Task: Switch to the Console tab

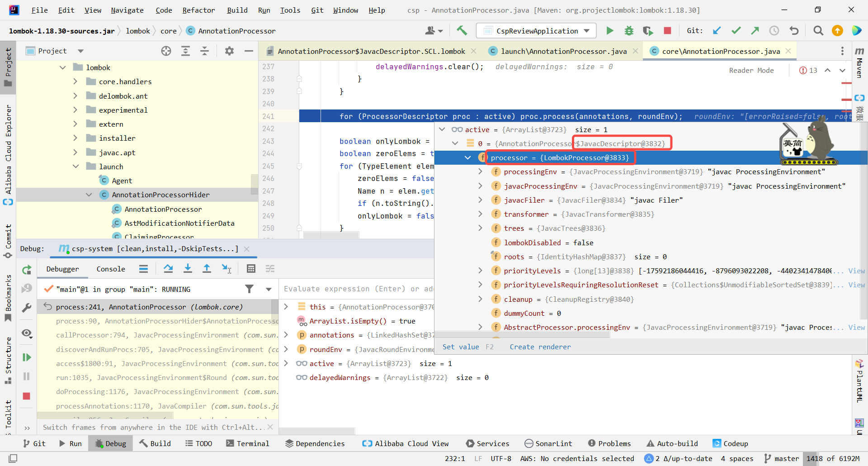Action: pos(110,269)
